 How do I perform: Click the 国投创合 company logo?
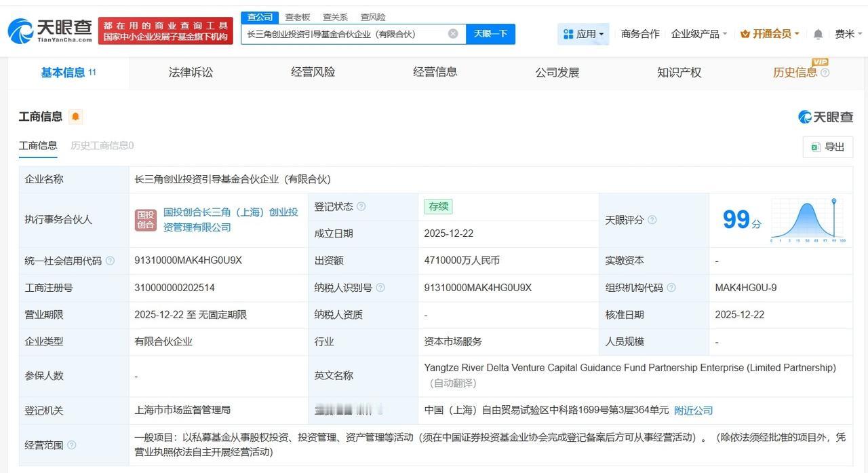[145, 219]
